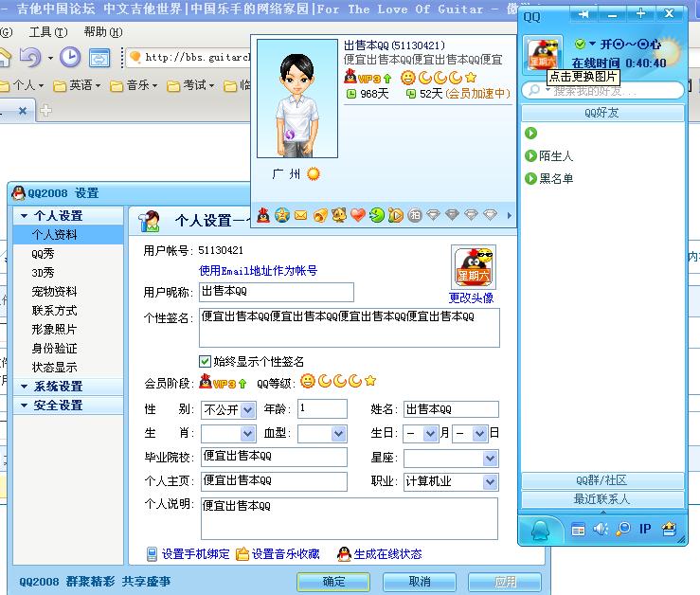Open the QQ pet fox icon
The width and height of the screenshot is (700, 595).
click(339, 216)
